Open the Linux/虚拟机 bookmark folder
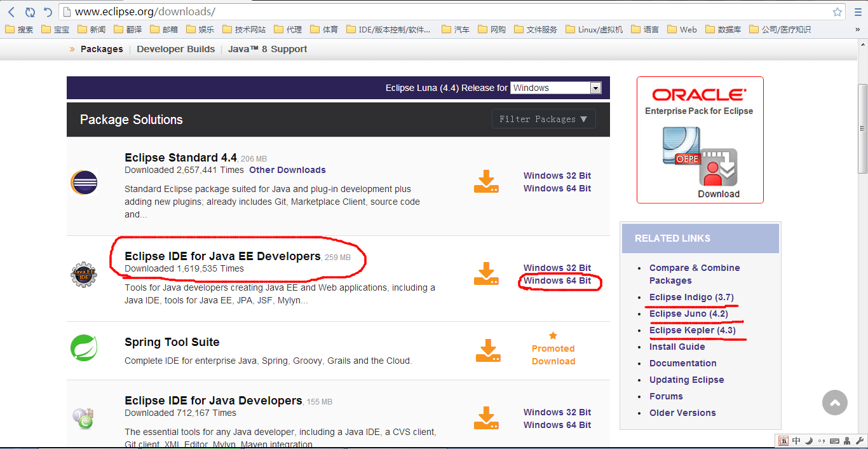The width and height of the screenshot is (868, 449). tap(594, 29)
